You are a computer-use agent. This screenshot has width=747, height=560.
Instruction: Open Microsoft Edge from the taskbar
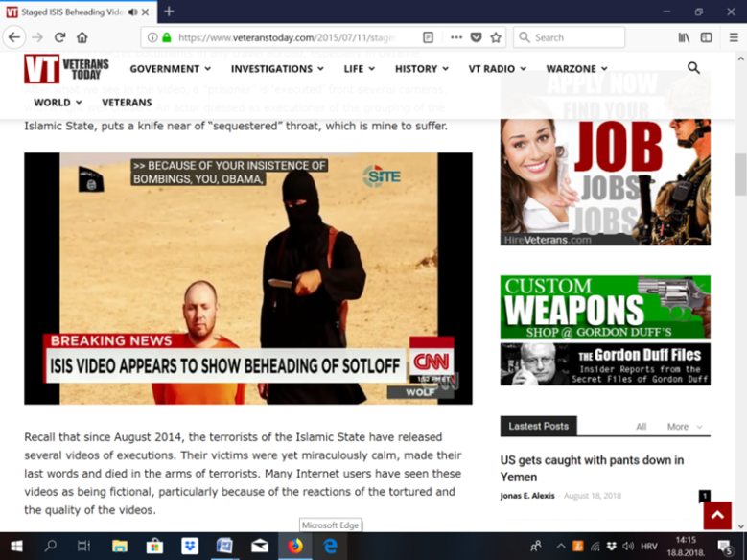[x=330, y=546]
